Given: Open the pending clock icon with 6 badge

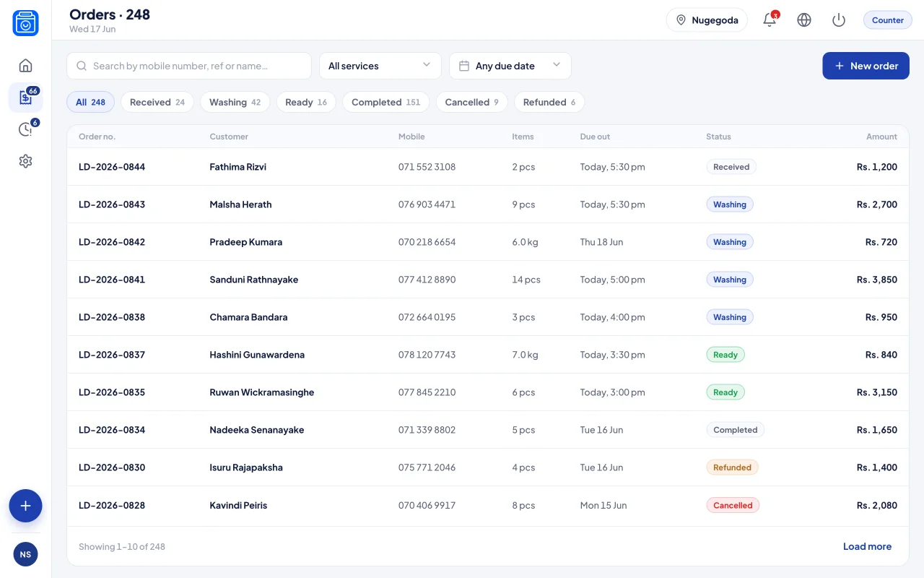Looking at the screenshot, I should (25, 129).
